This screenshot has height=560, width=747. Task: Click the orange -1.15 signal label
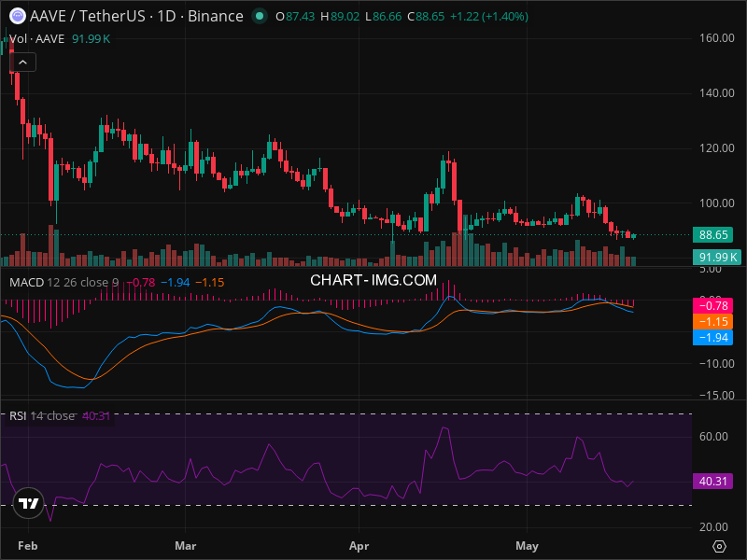coord(713,321)
